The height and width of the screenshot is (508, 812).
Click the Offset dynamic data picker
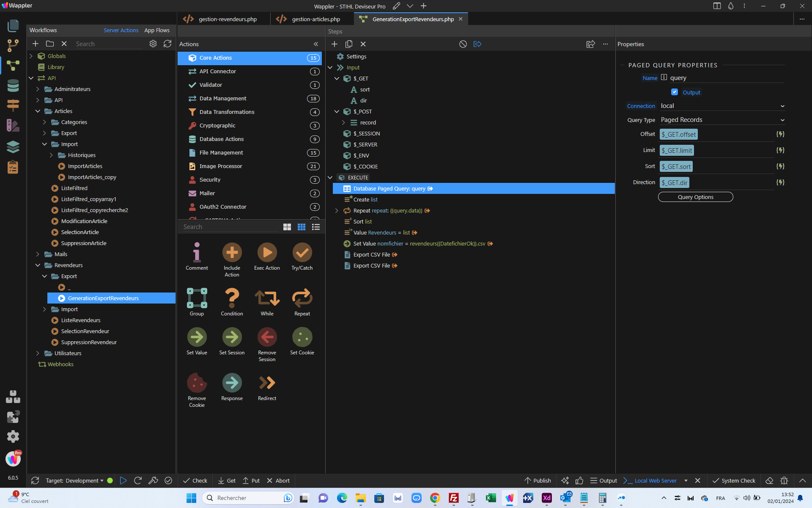[x=780, y=134]
